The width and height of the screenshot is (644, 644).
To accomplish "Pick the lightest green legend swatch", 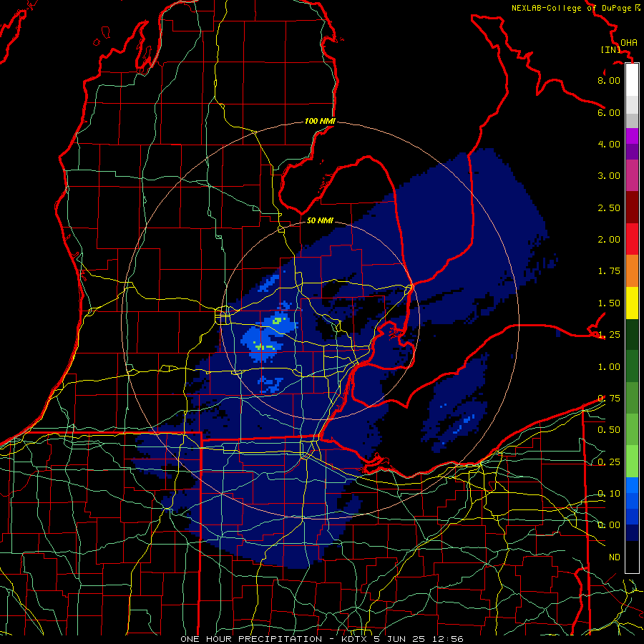I will [632, 462].
